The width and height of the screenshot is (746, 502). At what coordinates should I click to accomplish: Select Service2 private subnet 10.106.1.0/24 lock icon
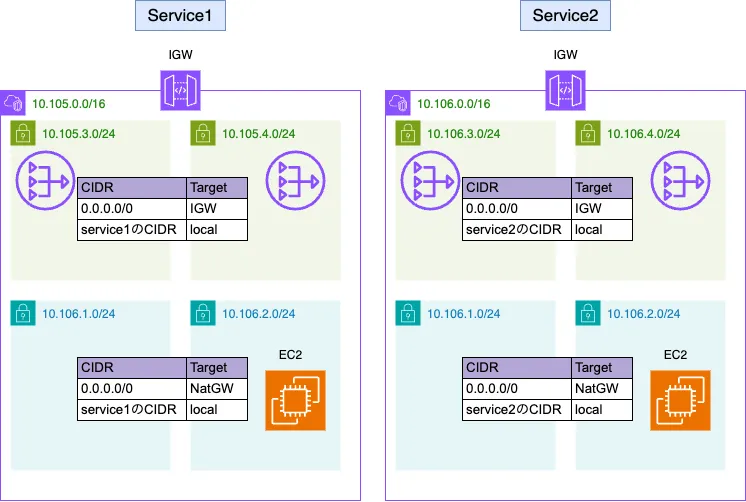pos(408,313)
